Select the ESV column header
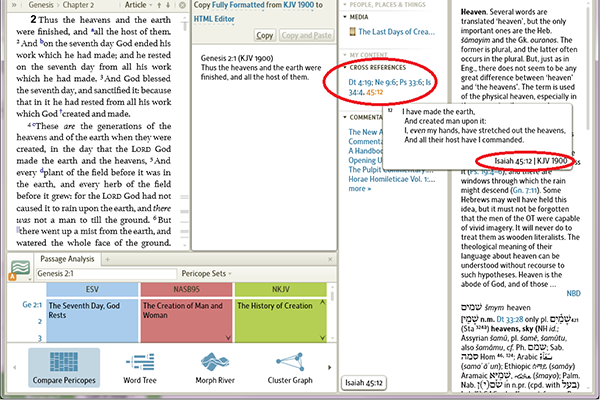The height and width of the screenshot is (400, 600). (92, 289)
